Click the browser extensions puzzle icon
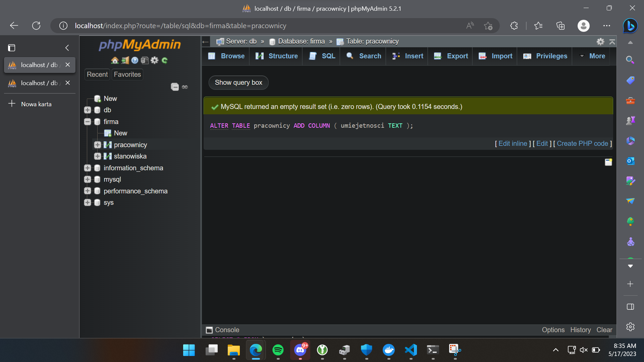The height and width of the screenshot is (362, 644). (514, 26)
